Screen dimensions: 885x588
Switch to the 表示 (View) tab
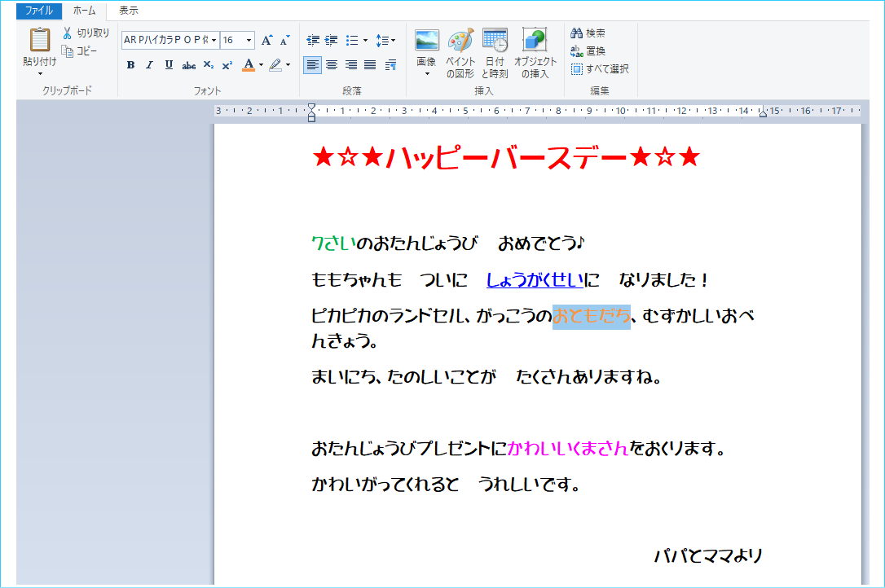point(129,11)
